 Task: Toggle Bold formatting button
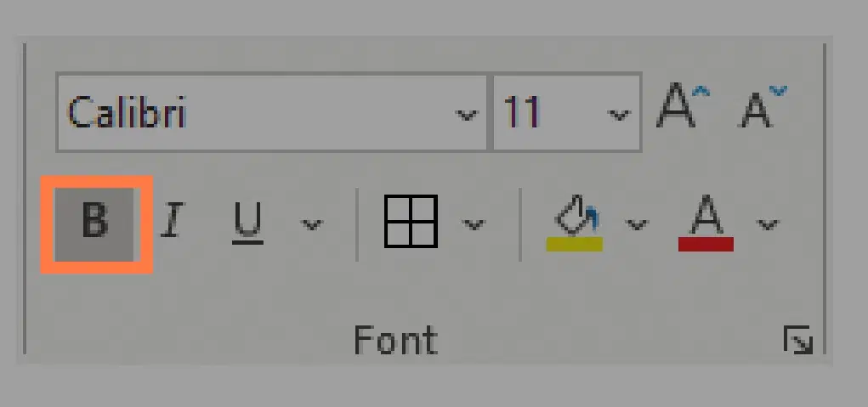[94, 224]
